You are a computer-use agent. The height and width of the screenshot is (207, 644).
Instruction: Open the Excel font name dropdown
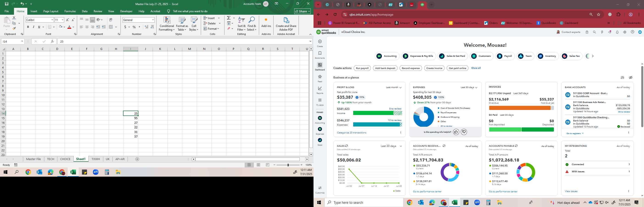(x=52, y=20)
